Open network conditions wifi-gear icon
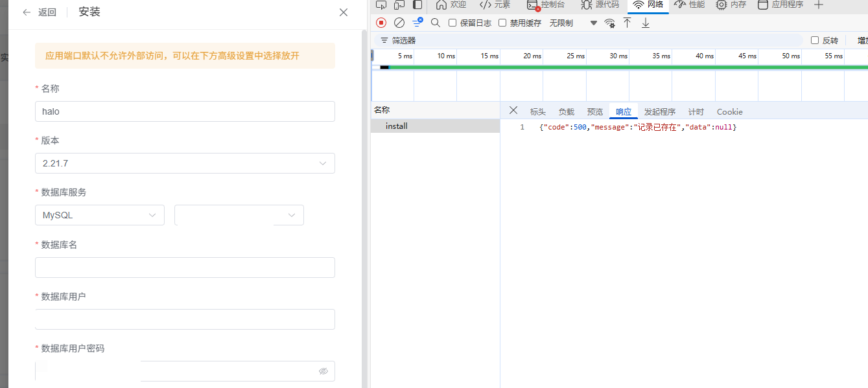This screenshot has width=868, height=388. (609, 23)
